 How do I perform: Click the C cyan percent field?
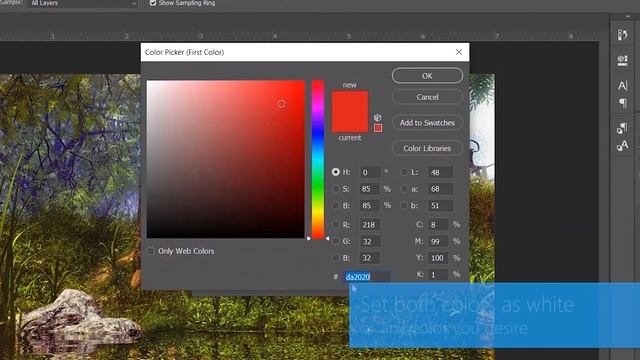[x=438, y=224]
